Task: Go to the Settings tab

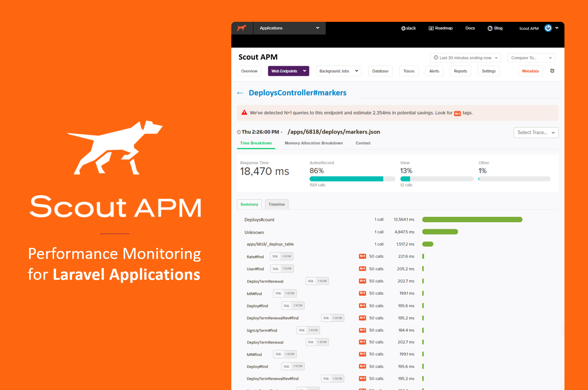Action: point(489,71)
